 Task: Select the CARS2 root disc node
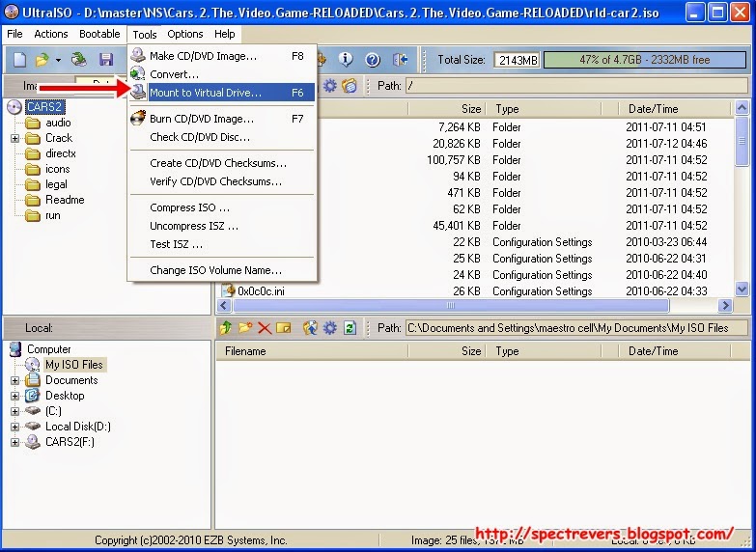point(44,106)
